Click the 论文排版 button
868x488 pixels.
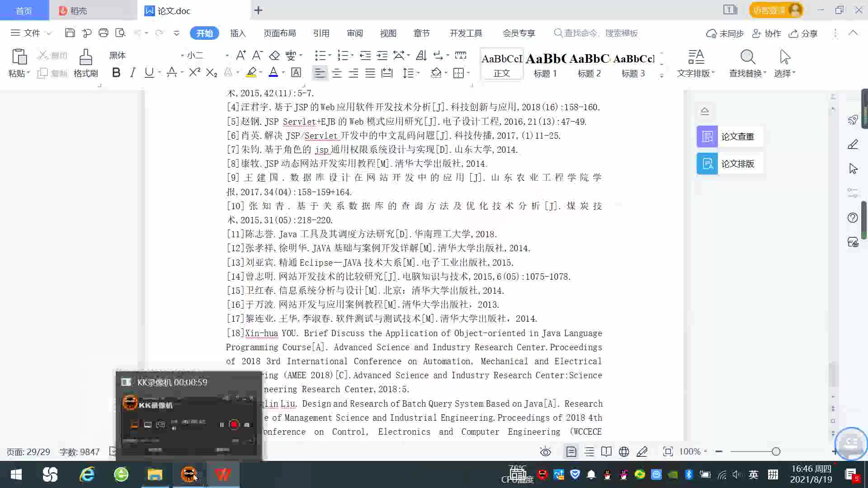tap(730, 164)
